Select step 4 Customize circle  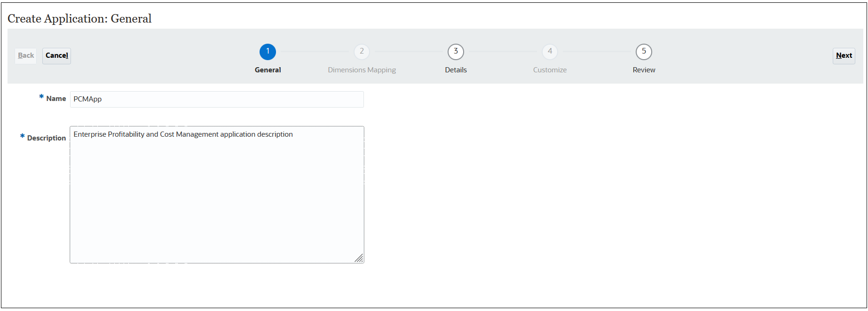550,52
